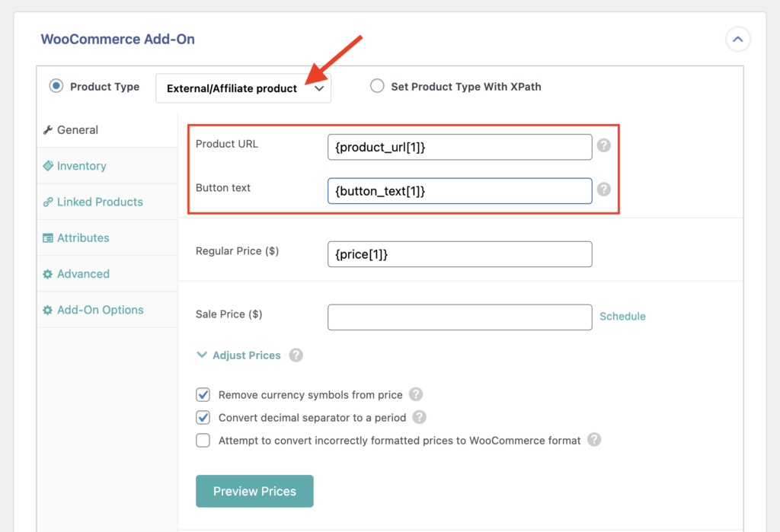
Task: Collapse the WooCommerce Add-On panel
Action: coord(737,39)
